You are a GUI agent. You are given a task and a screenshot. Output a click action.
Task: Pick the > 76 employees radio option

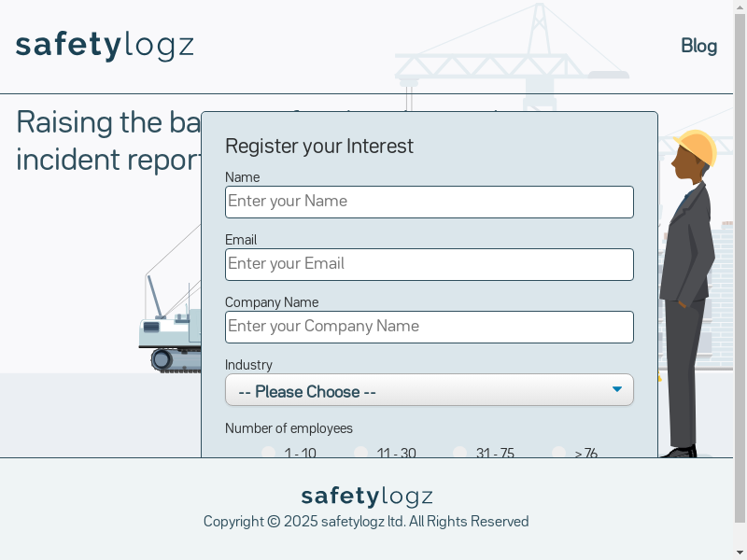559,453
